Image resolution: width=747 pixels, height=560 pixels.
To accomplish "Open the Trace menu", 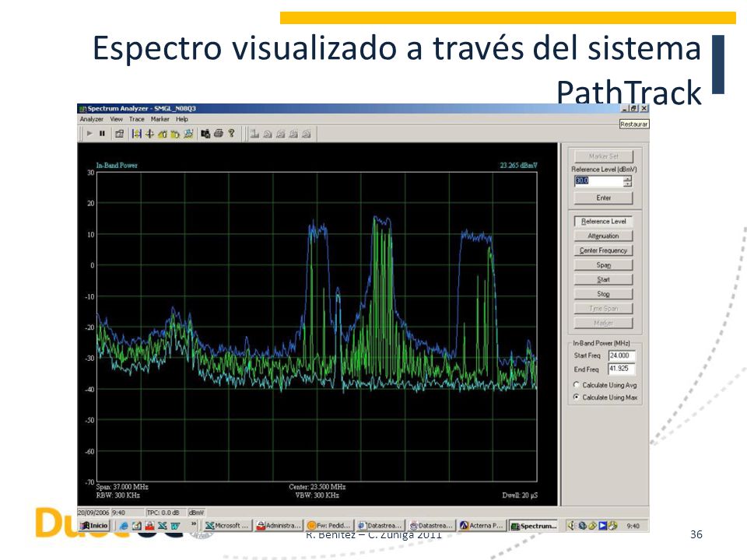I will click(137, 119).
